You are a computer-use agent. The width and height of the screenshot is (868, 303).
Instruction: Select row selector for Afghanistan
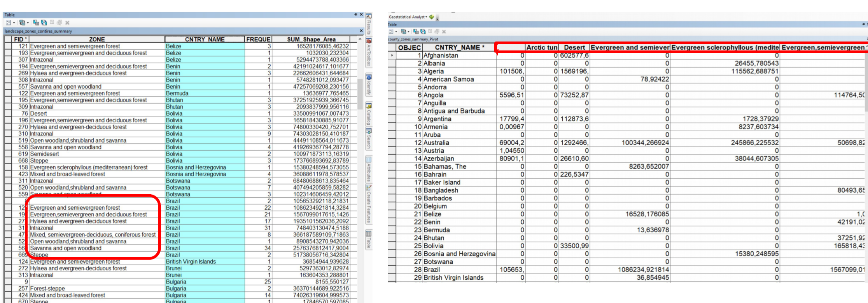(392, 56)
